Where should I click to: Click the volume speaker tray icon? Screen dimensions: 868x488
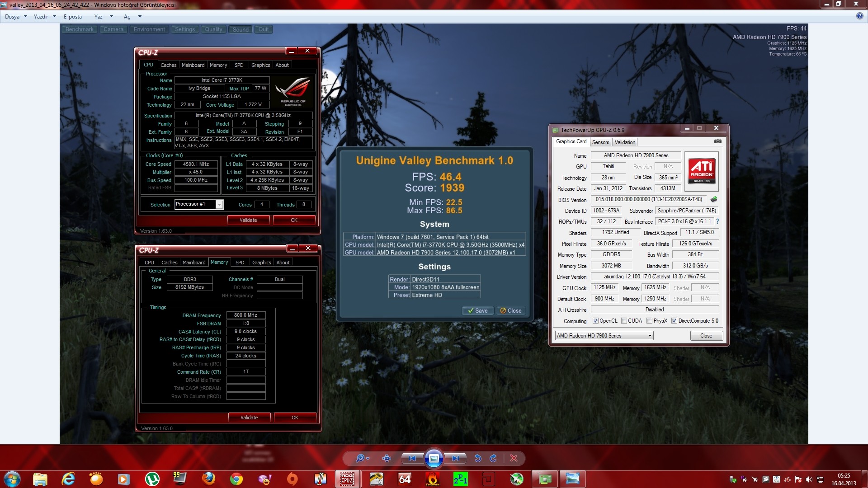pyautogui.click(x=809, y=479)
